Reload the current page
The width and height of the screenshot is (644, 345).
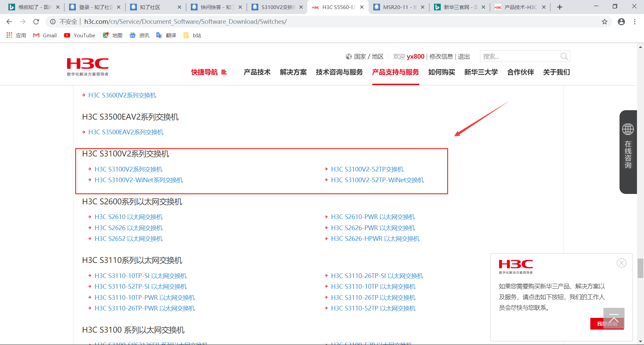coord(36,22)
